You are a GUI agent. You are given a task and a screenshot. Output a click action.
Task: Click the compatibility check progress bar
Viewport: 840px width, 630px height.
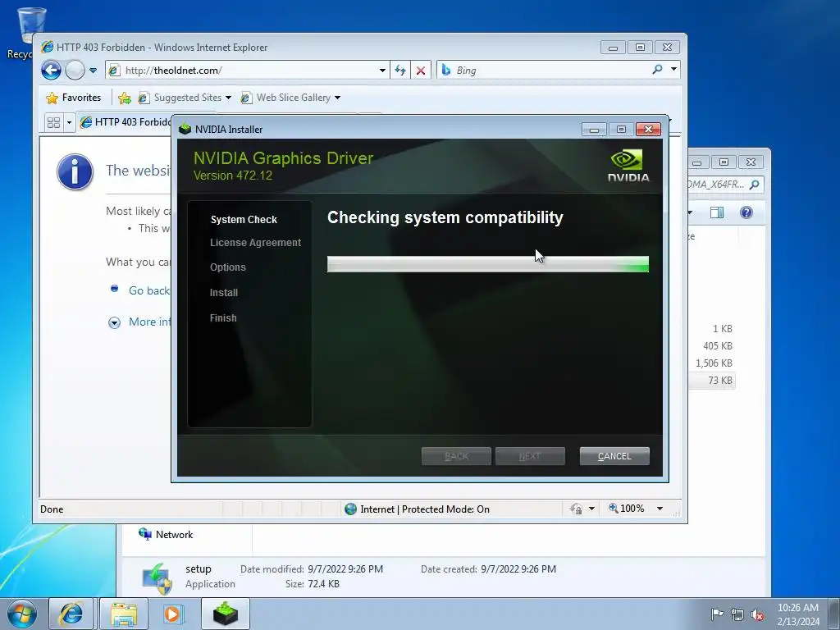[488, 264]
